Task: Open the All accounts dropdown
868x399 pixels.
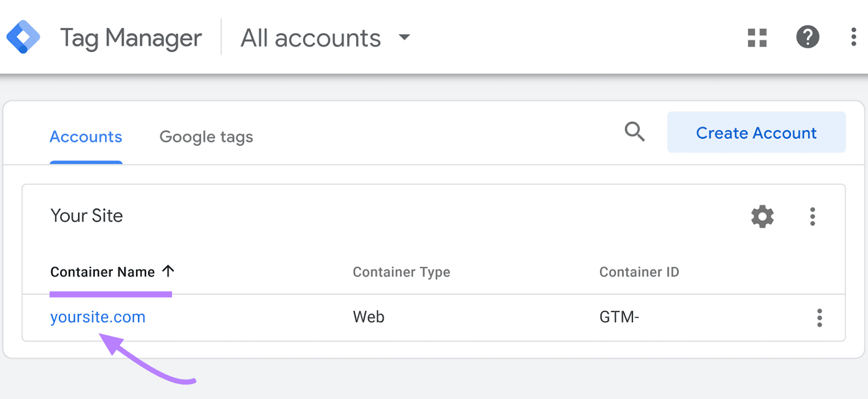Action: pyautogui.click(x=311, y=37)
